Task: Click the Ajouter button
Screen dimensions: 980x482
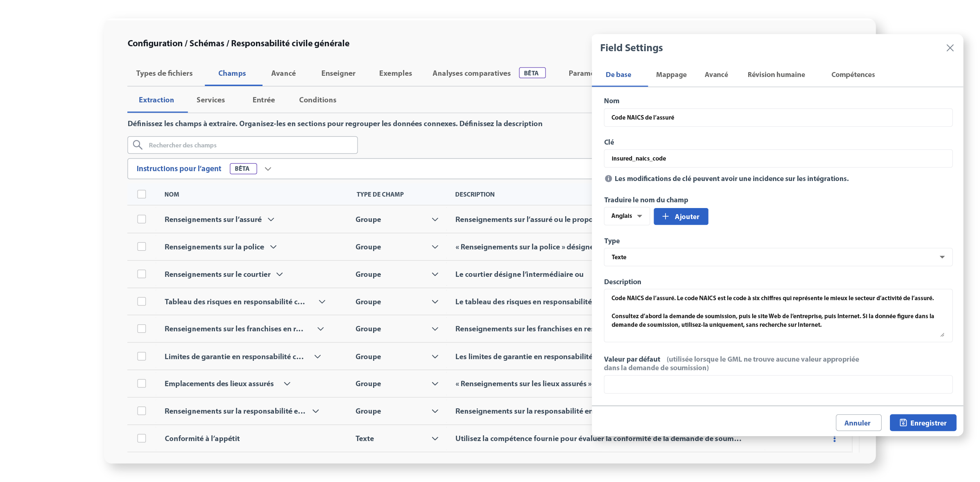Action: 681,216
